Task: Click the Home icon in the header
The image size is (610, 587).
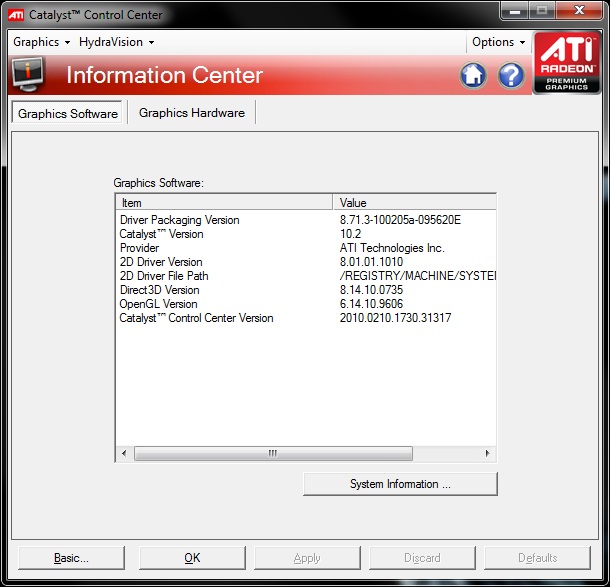Action: click(474, 76)
